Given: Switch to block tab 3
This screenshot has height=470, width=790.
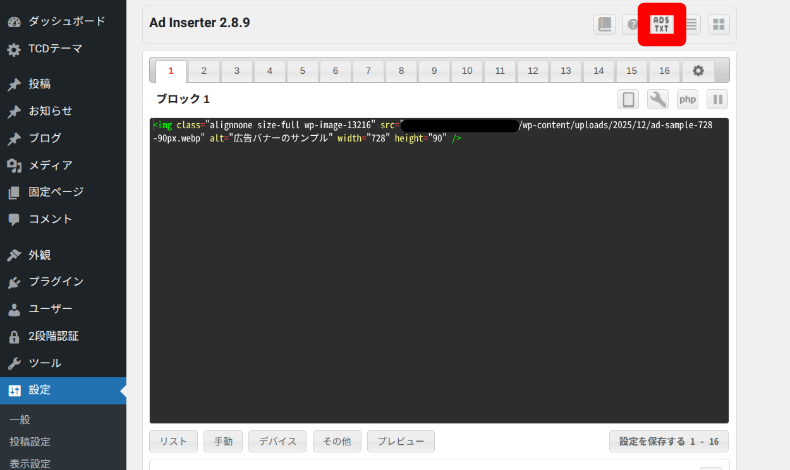Looking at the screenshot, I should point(237,71).
